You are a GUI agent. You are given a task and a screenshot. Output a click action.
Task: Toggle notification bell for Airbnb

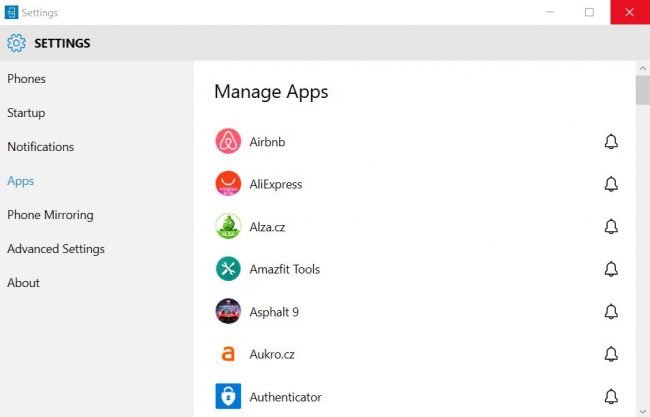[x=611, y=142]
